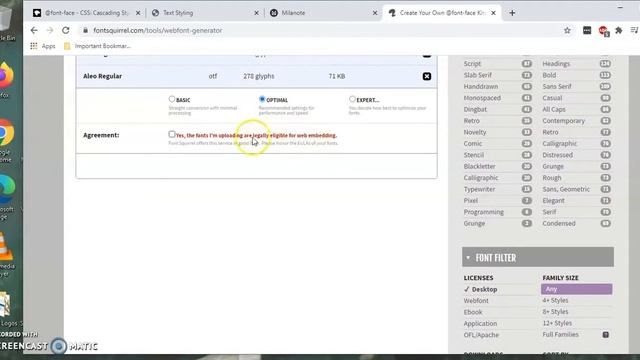Bookmark this page with the star icon
Image resolution: width=640 pixels, height=360 pixels.
(x=567, y=30)
